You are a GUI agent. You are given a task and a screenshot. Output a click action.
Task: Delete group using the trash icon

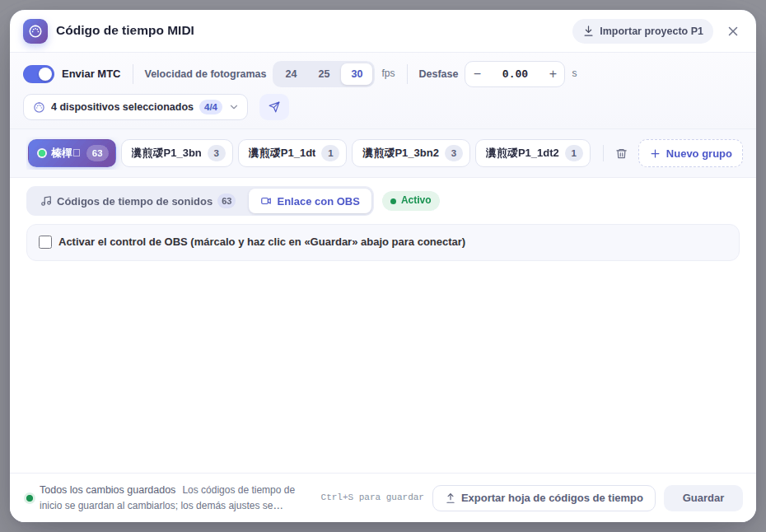(621, 153)
